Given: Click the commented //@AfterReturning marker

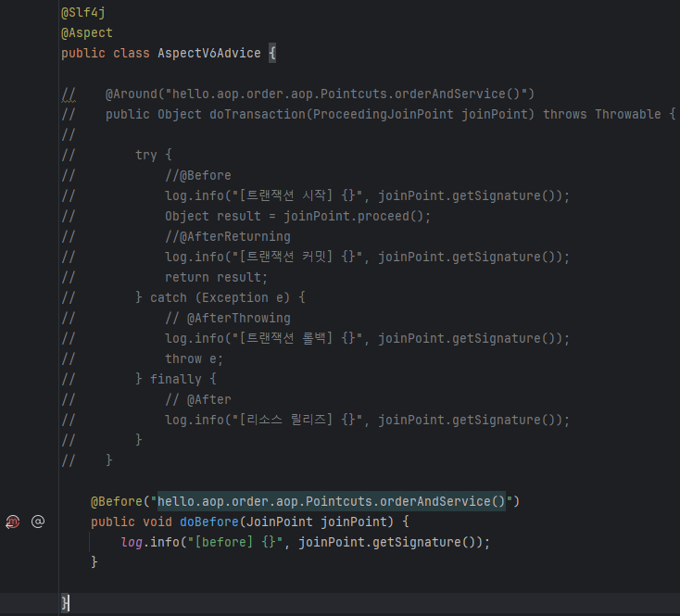Looking at the screenshot, I should pyautogui.click(x=228, y=237).
